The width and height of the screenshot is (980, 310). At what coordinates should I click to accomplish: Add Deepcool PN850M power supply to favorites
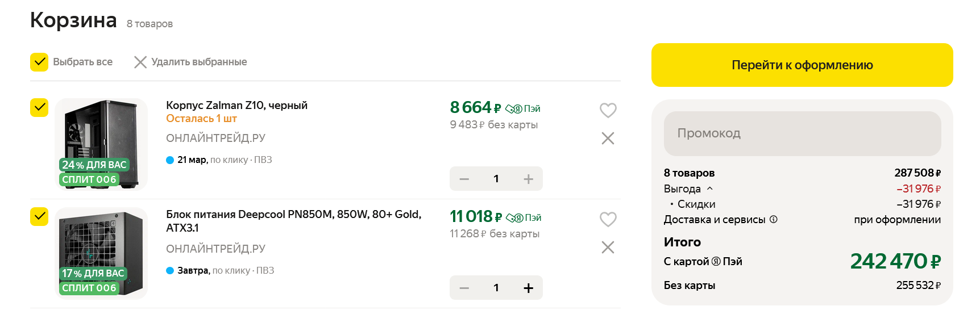tap(608, 219)
